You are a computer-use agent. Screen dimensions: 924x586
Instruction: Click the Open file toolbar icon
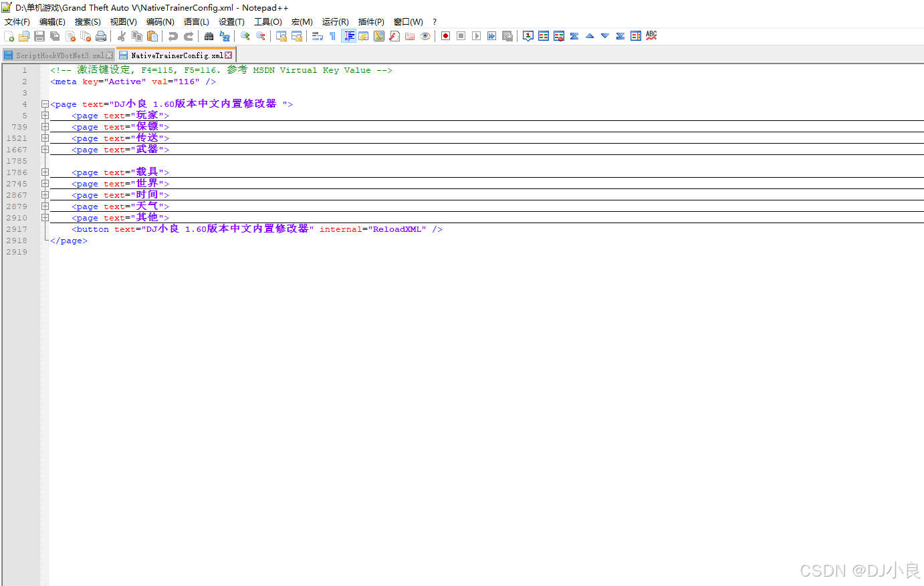pos(24,36)
